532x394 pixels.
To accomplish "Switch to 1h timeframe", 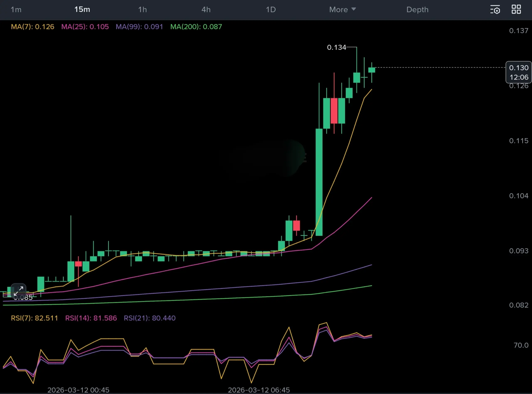I will click(x=142, y=10).
